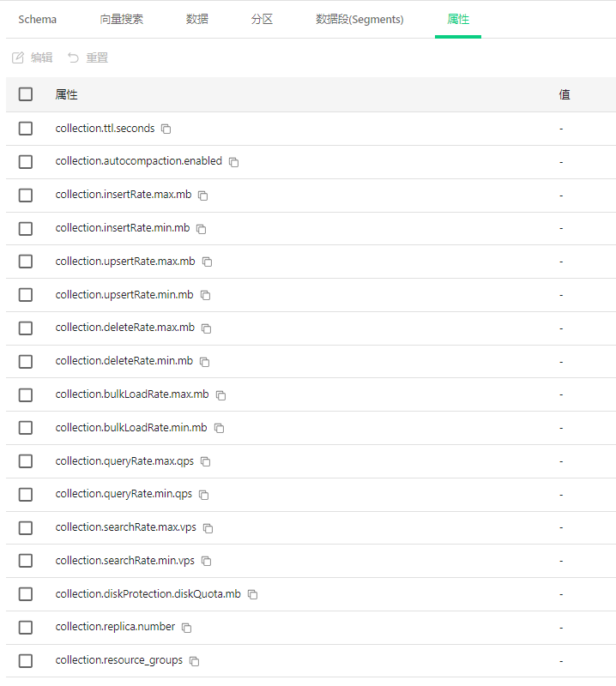
Task: Tick the collection.searchRate.min.vps checkbox
Action: pyautogui.click(x=26, y=561)
